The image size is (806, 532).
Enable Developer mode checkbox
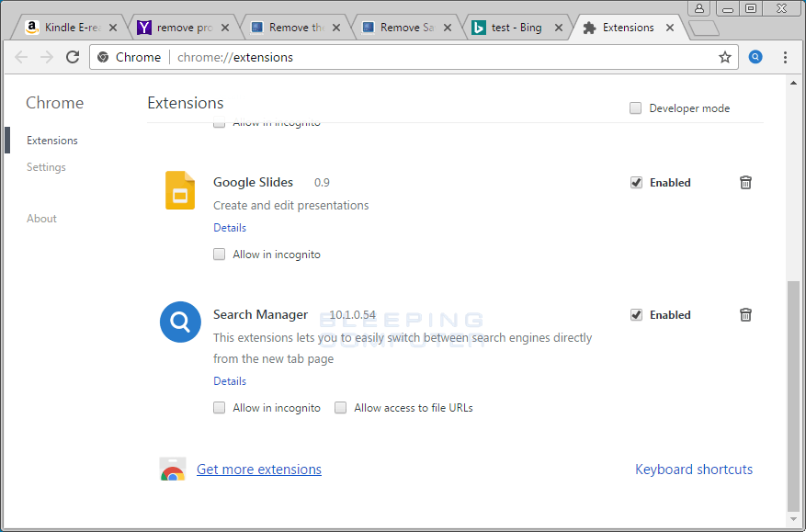635,108
